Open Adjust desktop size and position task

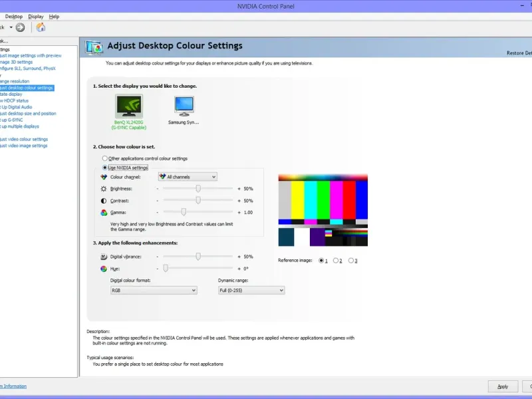[x=28, y=114]
